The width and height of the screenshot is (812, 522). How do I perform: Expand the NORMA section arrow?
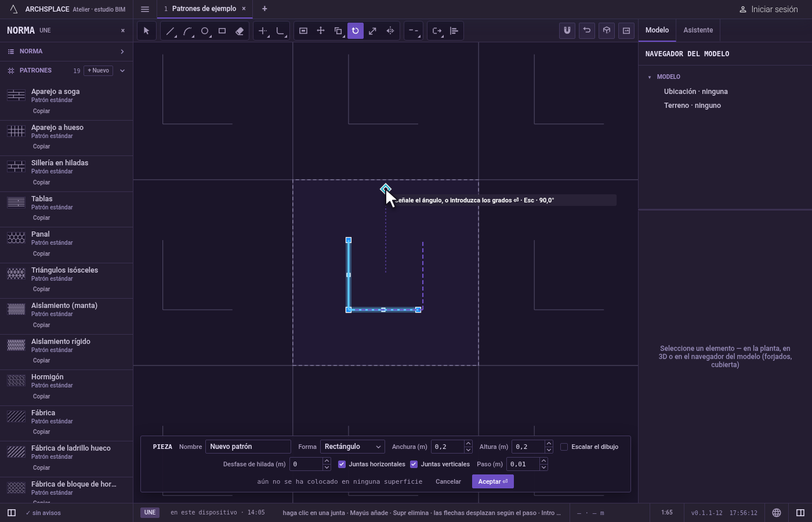(x=122, y=52)
